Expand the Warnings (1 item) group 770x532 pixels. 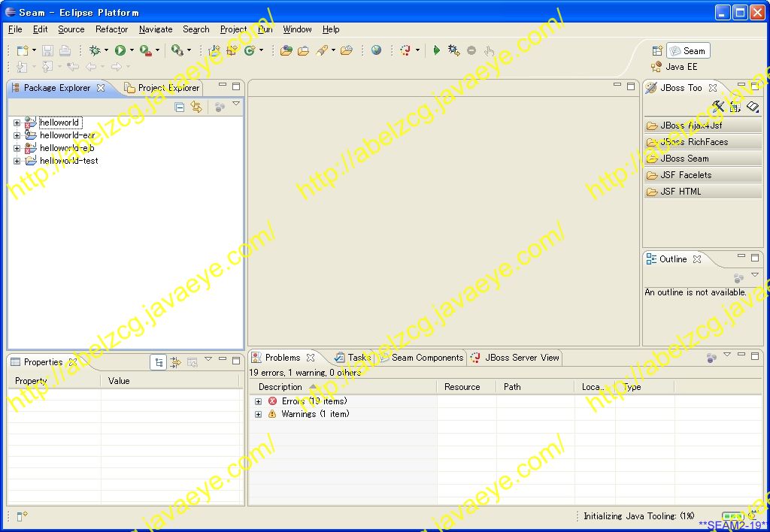click(x=259, y=414)
